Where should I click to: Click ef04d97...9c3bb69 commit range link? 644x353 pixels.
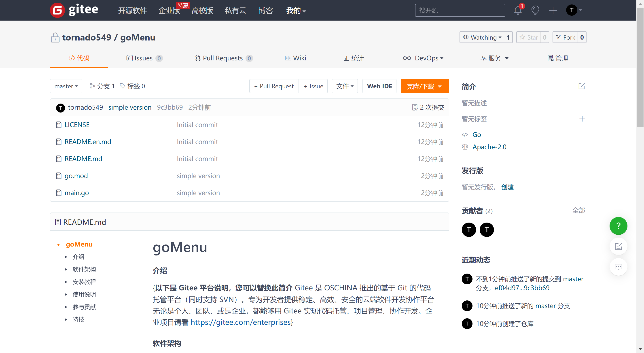point(522,288)
